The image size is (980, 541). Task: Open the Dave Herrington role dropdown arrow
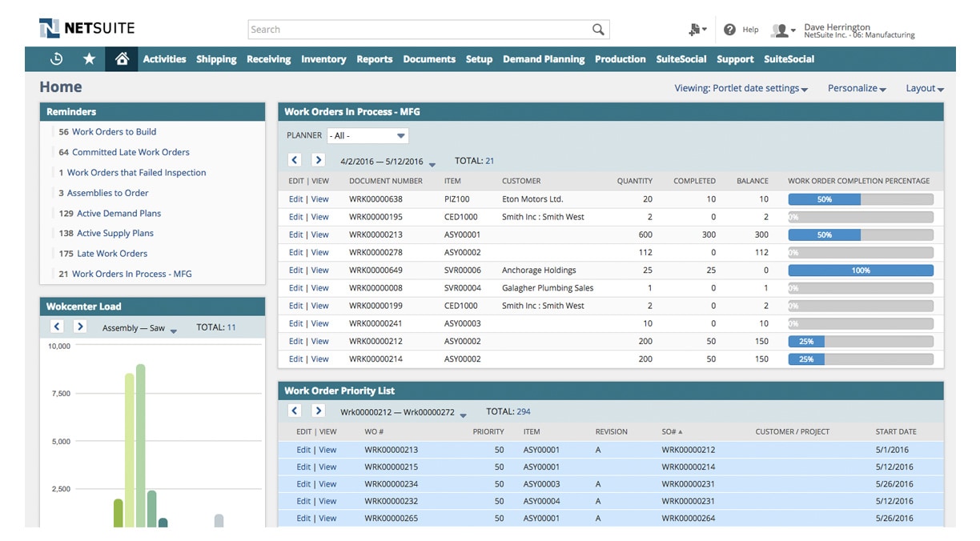(793, 30)
